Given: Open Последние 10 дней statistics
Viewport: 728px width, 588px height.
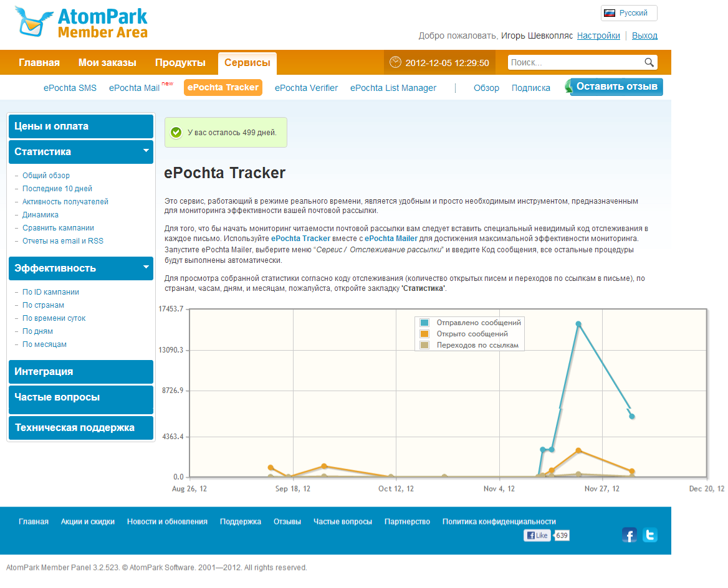Looking at the screenshot, I should 57,189.
